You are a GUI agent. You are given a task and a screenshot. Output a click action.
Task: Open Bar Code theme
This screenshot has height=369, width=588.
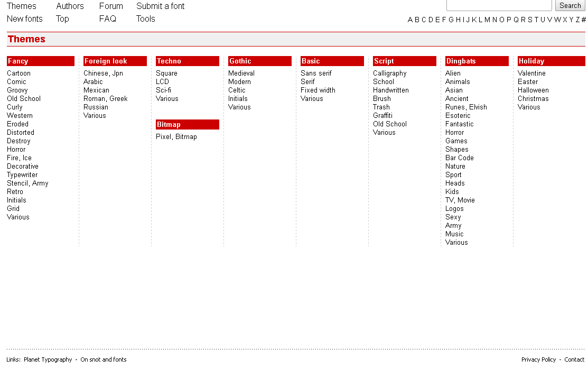(460, 158)
